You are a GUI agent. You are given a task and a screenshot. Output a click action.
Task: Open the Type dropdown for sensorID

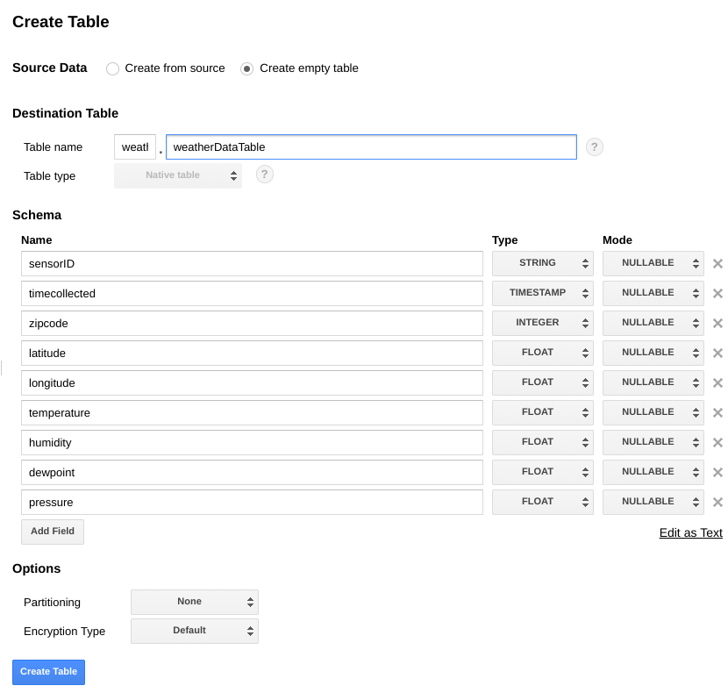pos(542,263)
